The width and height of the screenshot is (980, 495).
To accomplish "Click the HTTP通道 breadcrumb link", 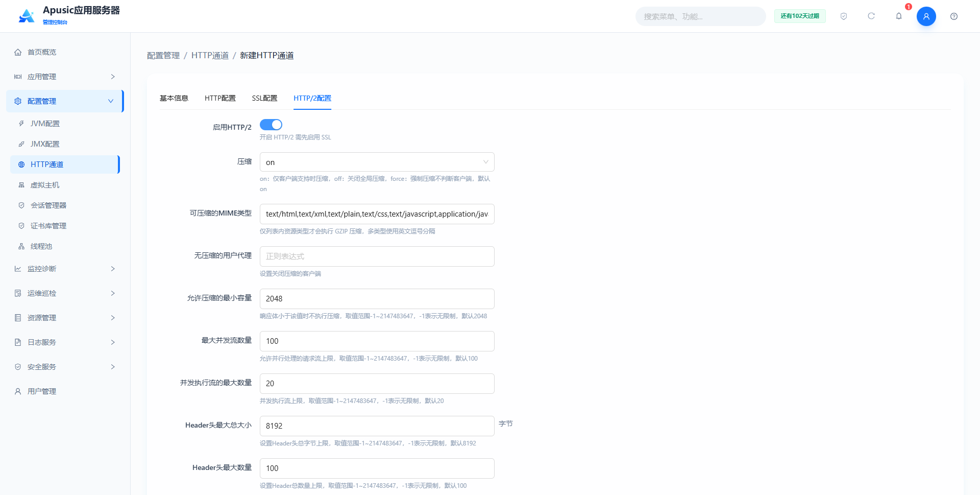I will 210,55.
